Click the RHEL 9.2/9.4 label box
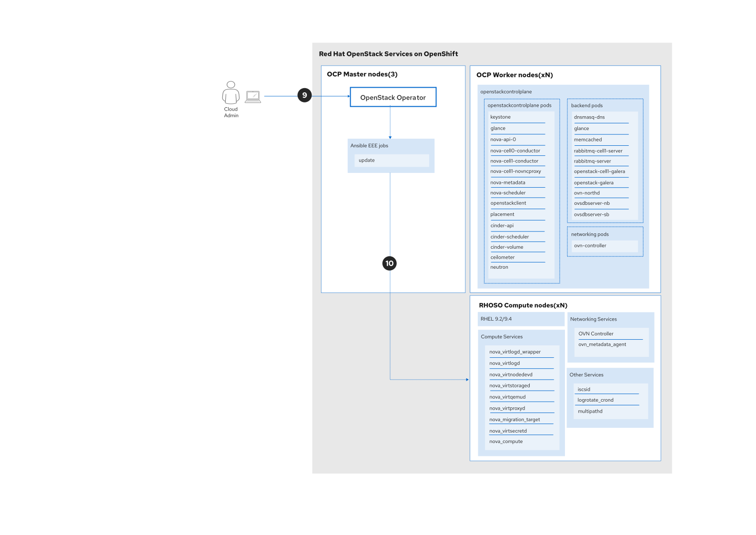Image resolution: width=756 pixels, height=535 pixels. click(x=496, y=319)
